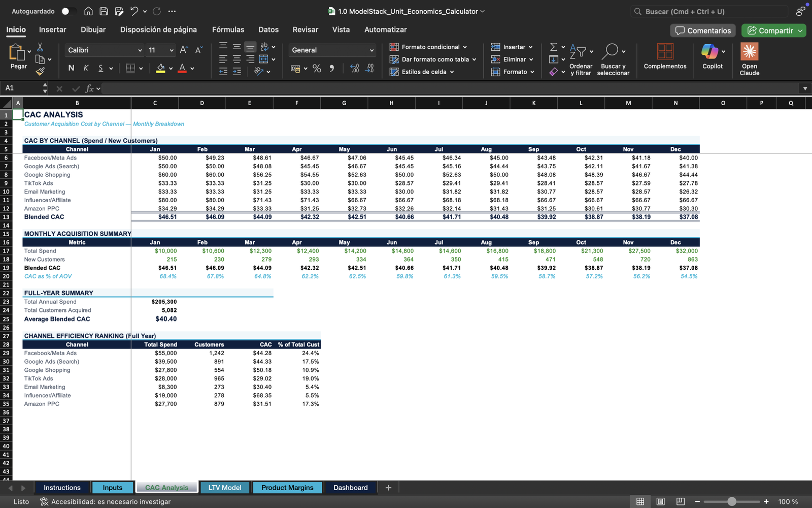Click the Format Painter brush icon
This screenshot has height=508, width=812.
pyautogui.click(x=40, y=72)
